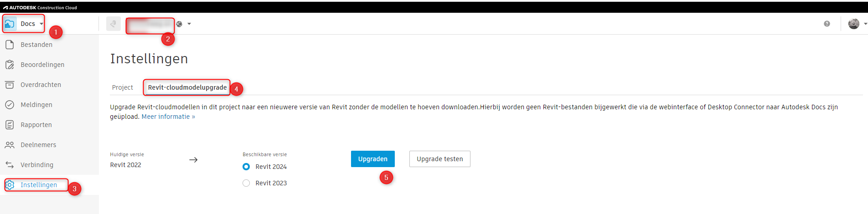The image size is (868, 214).
Task: Click the globe icon next to the project name
Action: pyautogui.click(x=180, y=24)
